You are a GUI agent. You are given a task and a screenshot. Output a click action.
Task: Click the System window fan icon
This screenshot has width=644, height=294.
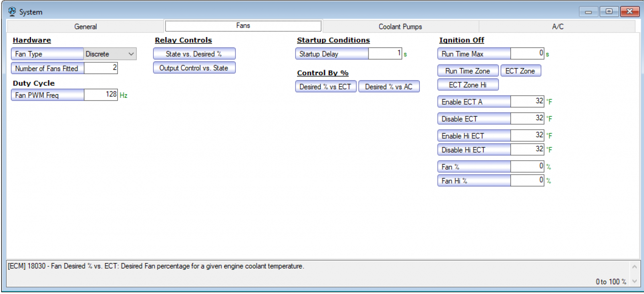point(12,11)
